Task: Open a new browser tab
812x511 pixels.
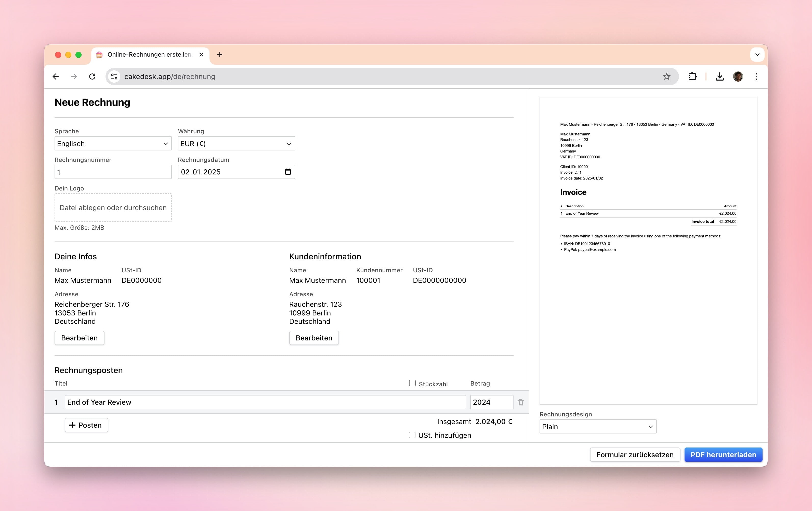Action: click(x=219, y=55)
